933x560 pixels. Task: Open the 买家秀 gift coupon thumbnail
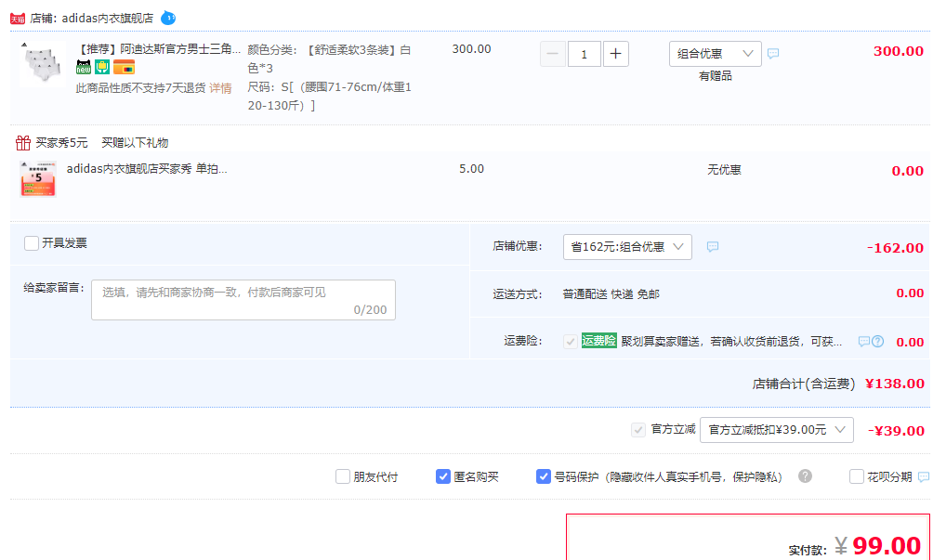37,178
